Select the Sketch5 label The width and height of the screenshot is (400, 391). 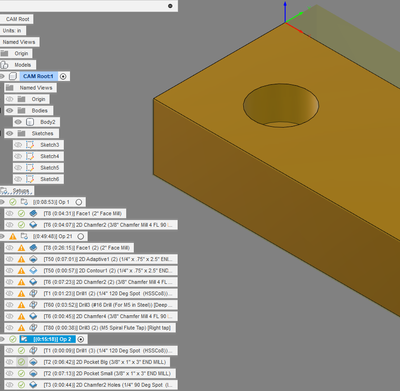point(50,168)
